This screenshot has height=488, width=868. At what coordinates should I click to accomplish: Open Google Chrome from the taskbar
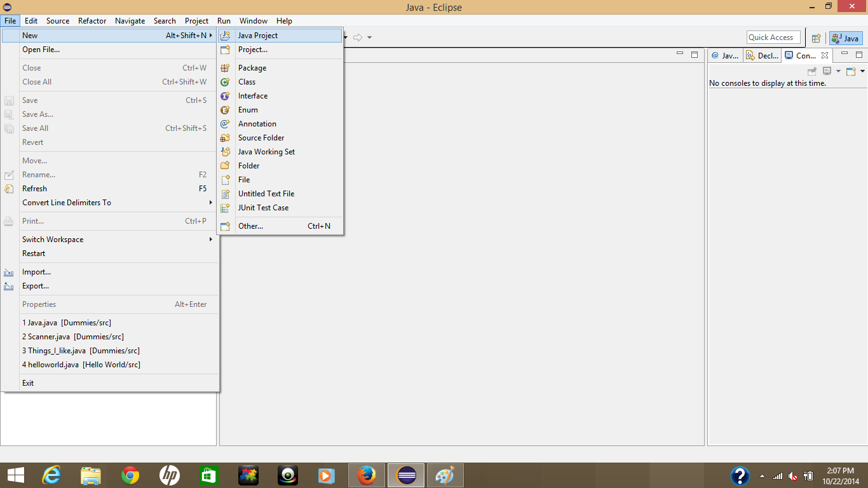(130, 475)
